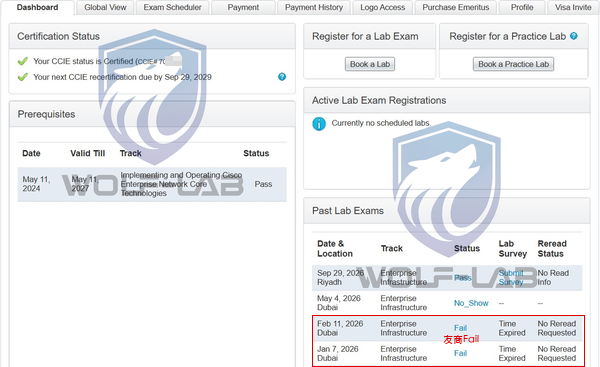Select the Active Lab Exam Registrations heading
Viewport: 600px width, 367px height.
point(379,100)
